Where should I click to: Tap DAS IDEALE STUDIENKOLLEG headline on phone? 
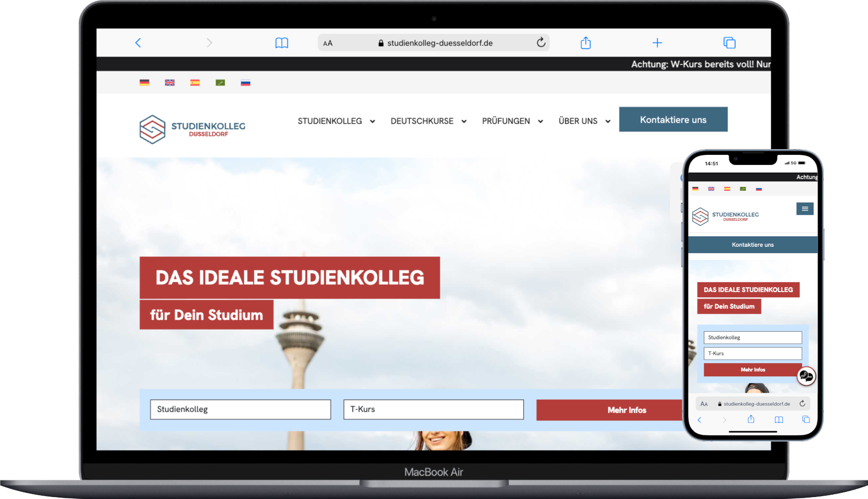(748, 290)
